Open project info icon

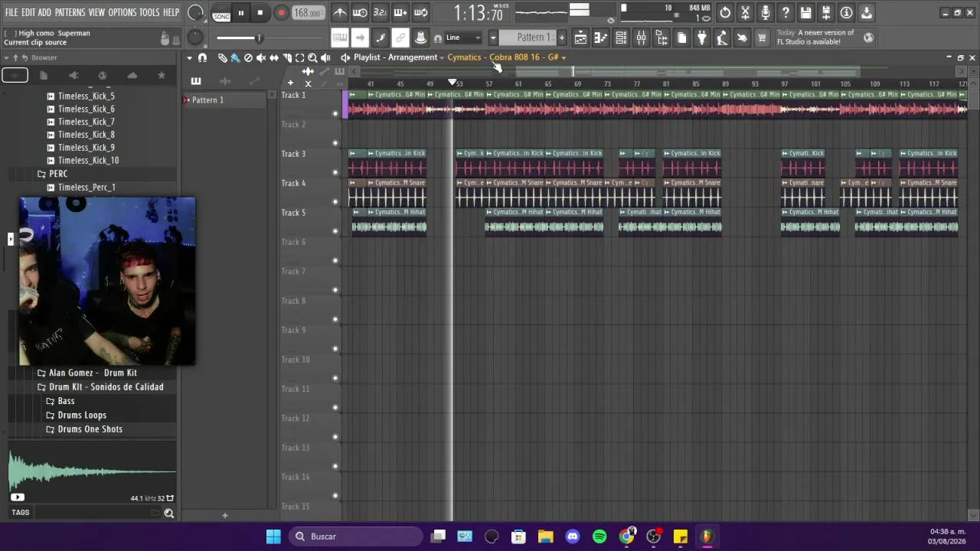(846, 12)
